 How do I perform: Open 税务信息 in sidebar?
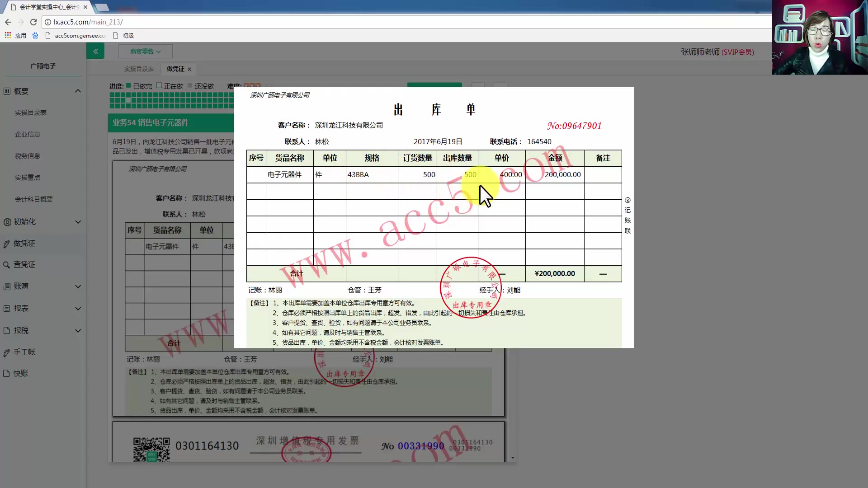click(x=28, y=156)
